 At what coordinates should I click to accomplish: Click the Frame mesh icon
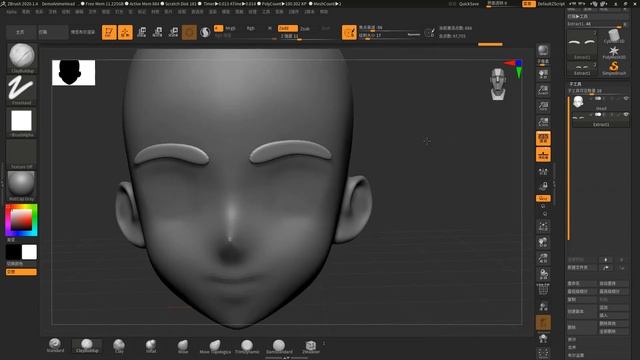pyautogui.click(x=543, y=227)
